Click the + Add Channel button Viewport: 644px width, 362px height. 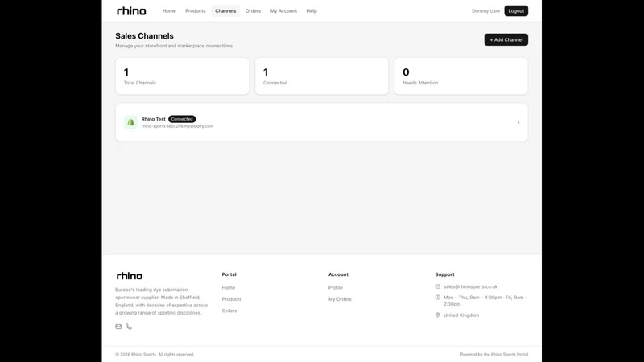point(506,39)
